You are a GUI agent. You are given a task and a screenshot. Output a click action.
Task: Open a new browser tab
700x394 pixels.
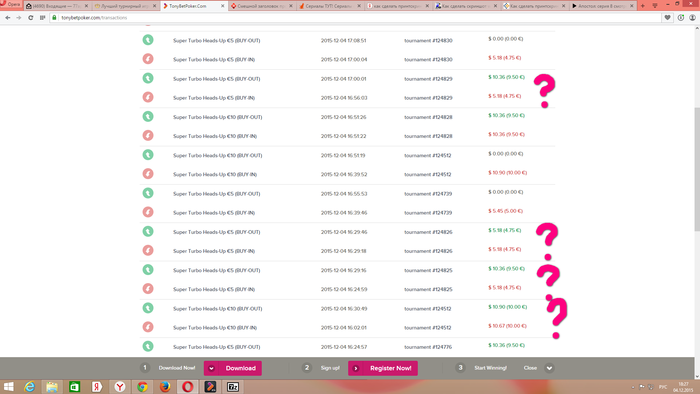pos(642,6)
